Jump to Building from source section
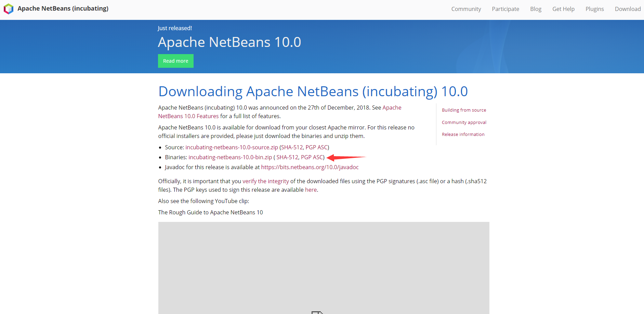Image resolution: width=644 pixels, height=314 pixels. click(464, 110)
